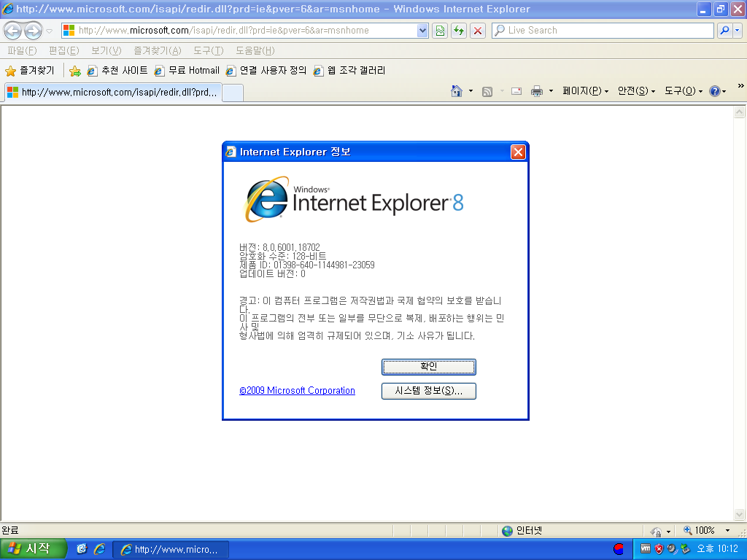Click the RSS feeds icon
Screen dimensions: 747x560
point(487,91)
